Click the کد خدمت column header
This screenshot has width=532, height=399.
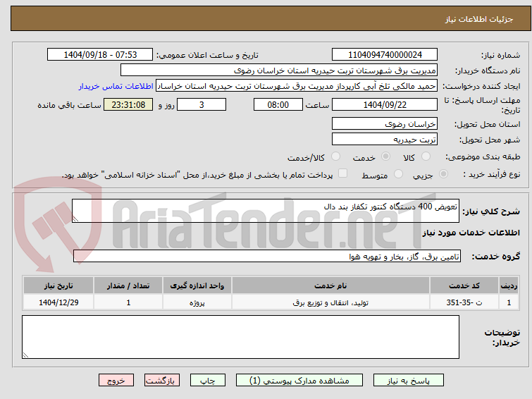coord(464,286)
